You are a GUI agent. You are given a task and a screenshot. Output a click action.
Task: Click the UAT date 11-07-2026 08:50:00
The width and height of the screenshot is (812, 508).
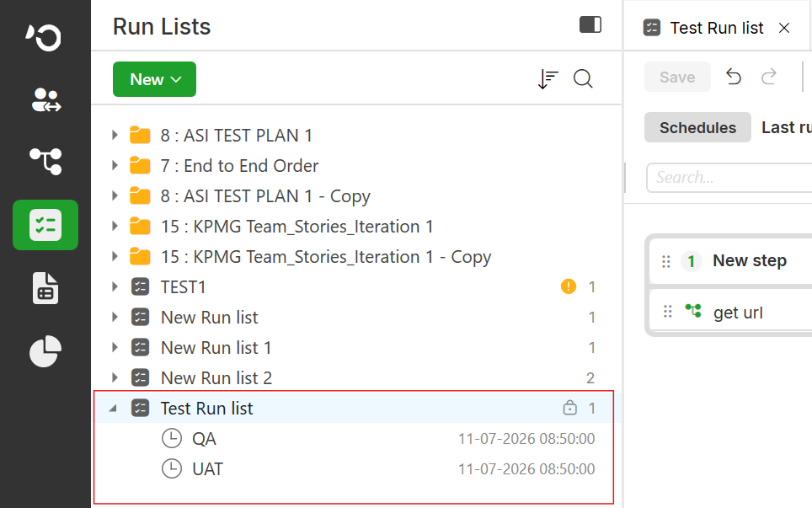click(x=526, y=468)
